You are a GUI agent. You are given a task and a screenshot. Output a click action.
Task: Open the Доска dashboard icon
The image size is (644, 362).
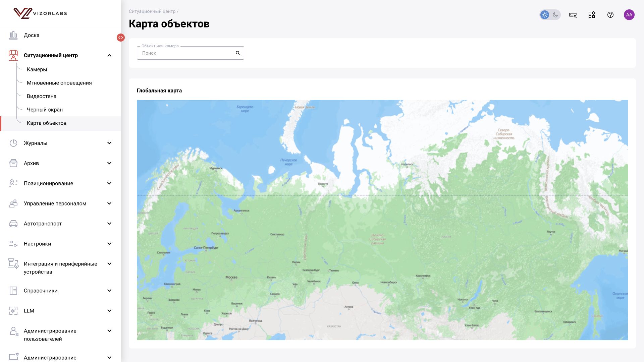pos(13,35)
